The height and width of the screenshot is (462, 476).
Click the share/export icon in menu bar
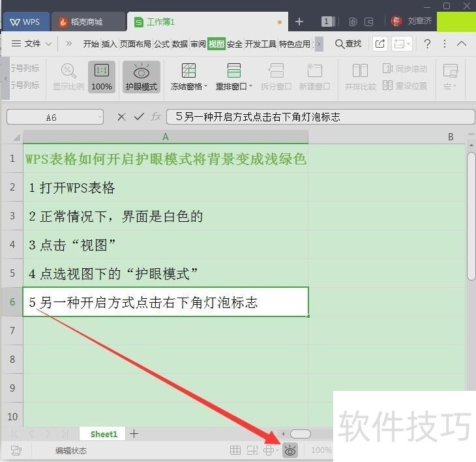coord(380,44)
